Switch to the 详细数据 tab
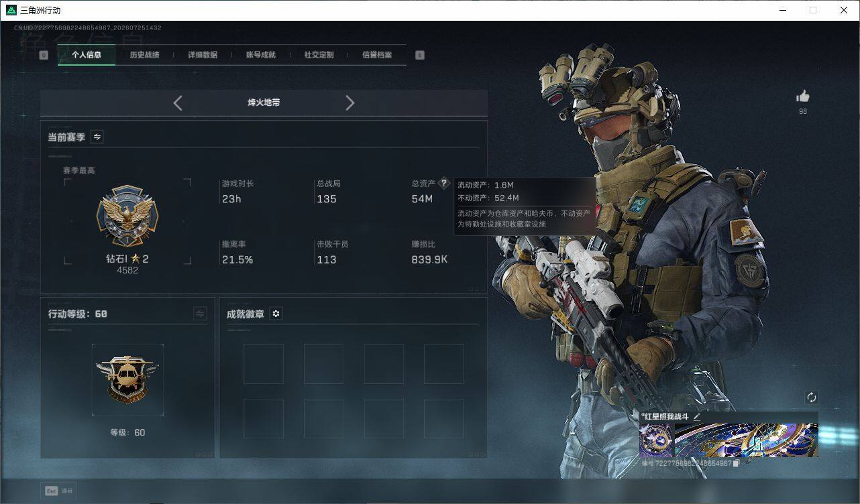The width and height of the screenshot is (860, 504). (203, 55)
